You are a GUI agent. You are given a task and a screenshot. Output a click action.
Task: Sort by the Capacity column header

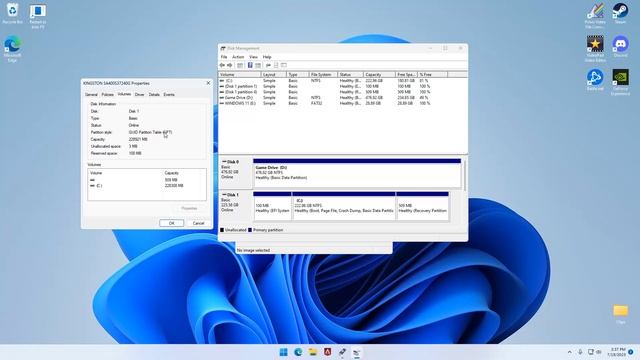coord(379,75)
